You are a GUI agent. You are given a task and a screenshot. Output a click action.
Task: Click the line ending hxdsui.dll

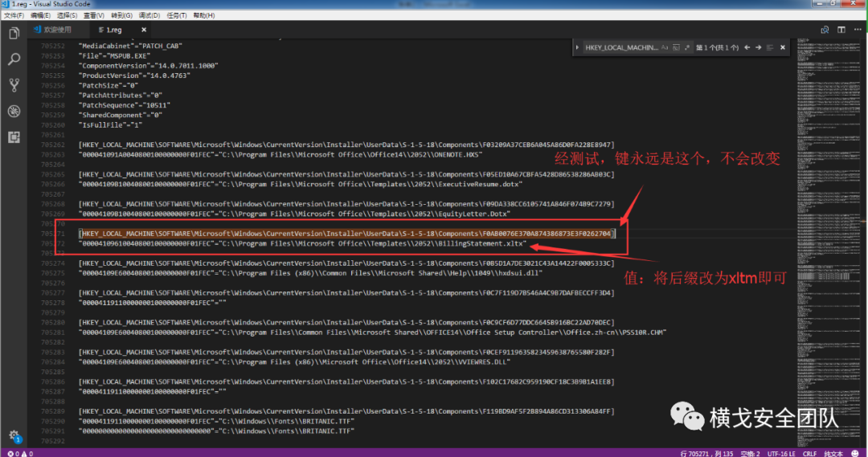click(x=310, y=273)
